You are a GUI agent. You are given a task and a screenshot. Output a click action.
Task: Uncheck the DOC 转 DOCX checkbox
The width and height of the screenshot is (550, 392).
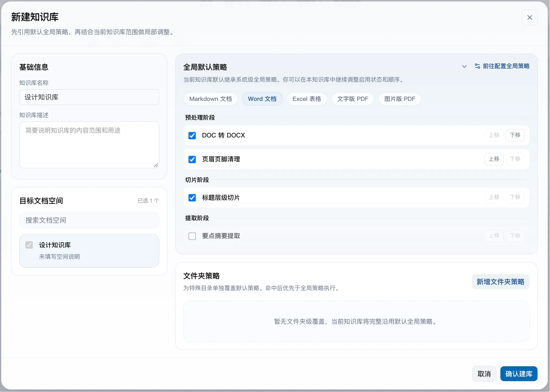point(192,136)
